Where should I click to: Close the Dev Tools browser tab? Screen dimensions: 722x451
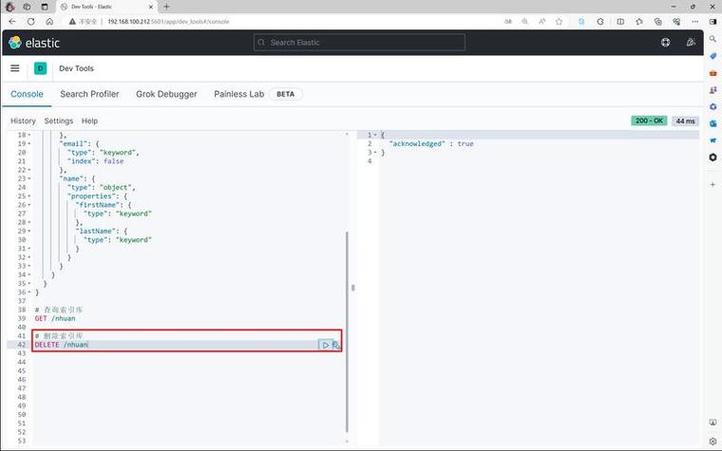tap(151, 6)
